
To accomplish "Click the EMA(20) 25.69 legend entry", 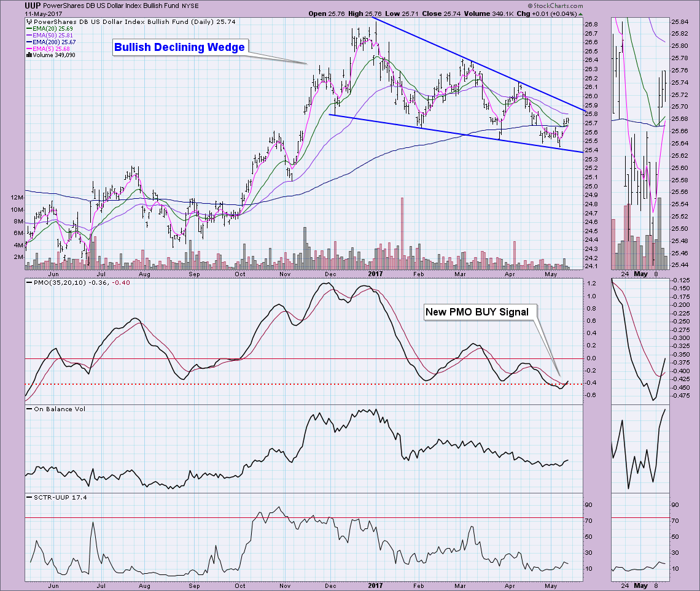I will coord(50,29).
